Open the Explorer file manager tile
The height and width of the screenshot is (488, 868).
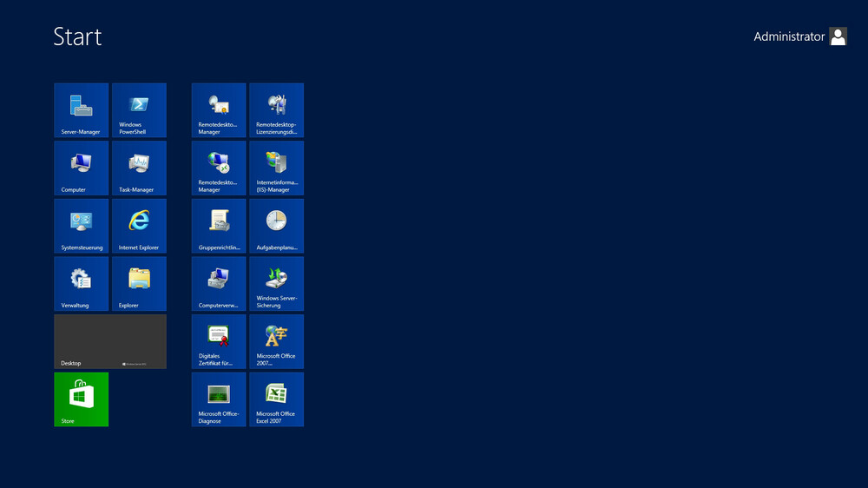tap(139, 283)
